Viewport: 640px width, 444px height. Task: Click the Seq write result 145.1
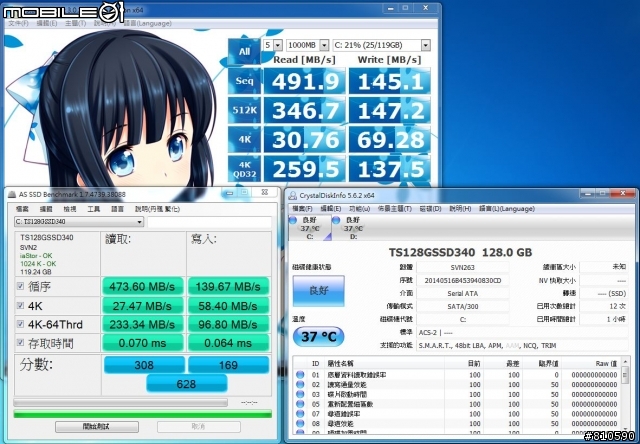[x=390, y=81]
